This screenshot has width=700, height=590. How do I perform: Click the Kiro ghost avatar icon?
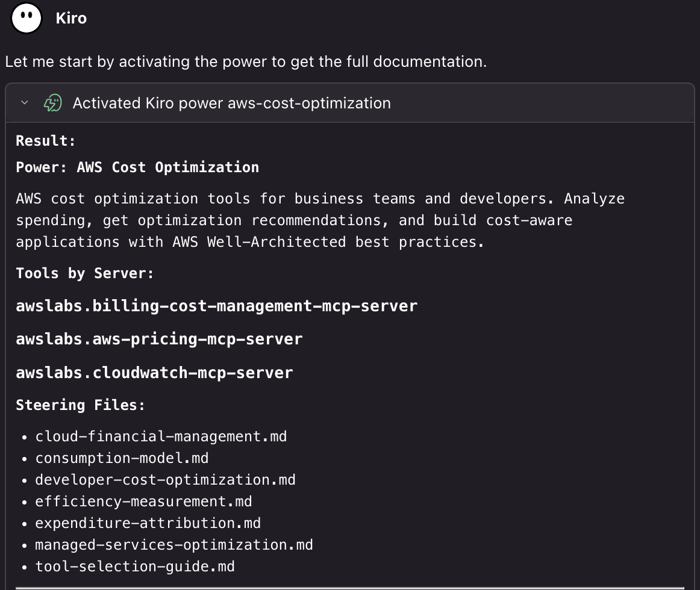(x=27, y=18)
